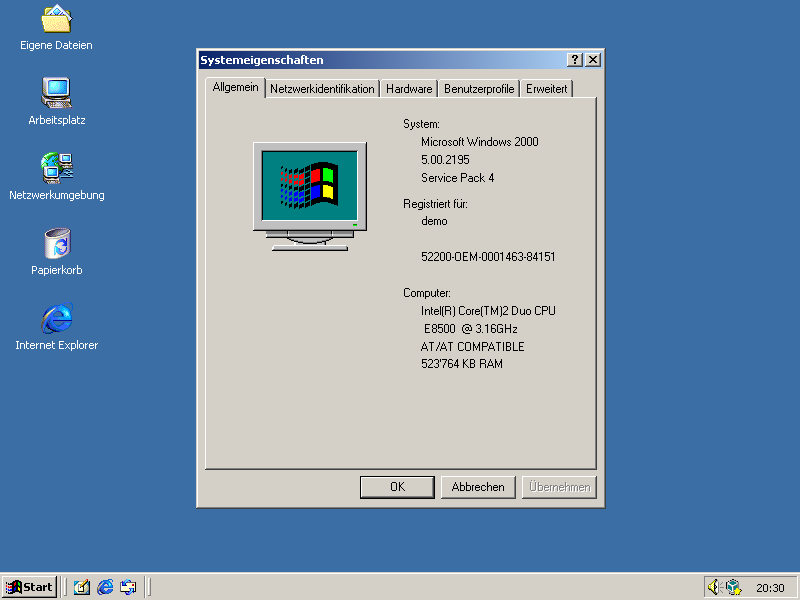Click the version text '5.00.2195'
Image resolution: width=800 pixels, height=600 pixels.
[x=445, y=160]
